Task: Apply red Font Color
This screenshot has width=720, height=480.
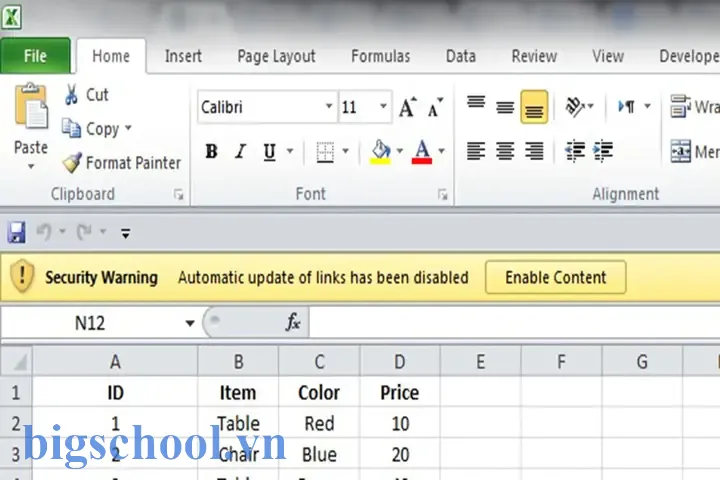Action: coord(422,152)
